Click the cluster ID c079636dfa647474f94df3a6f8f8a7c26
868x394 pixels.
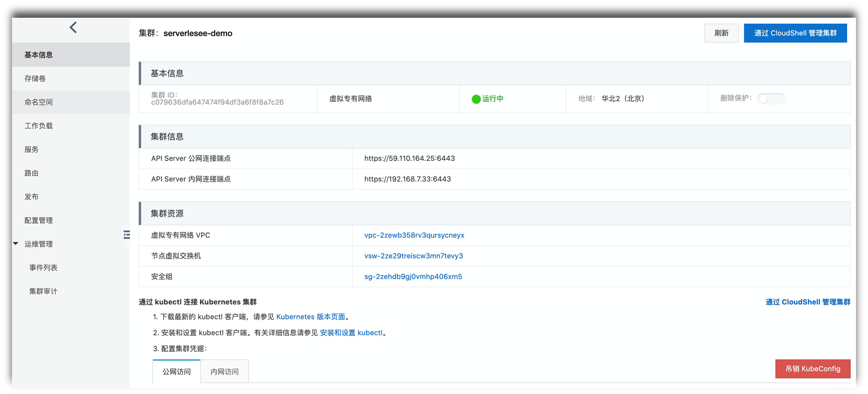click(217, 102)
